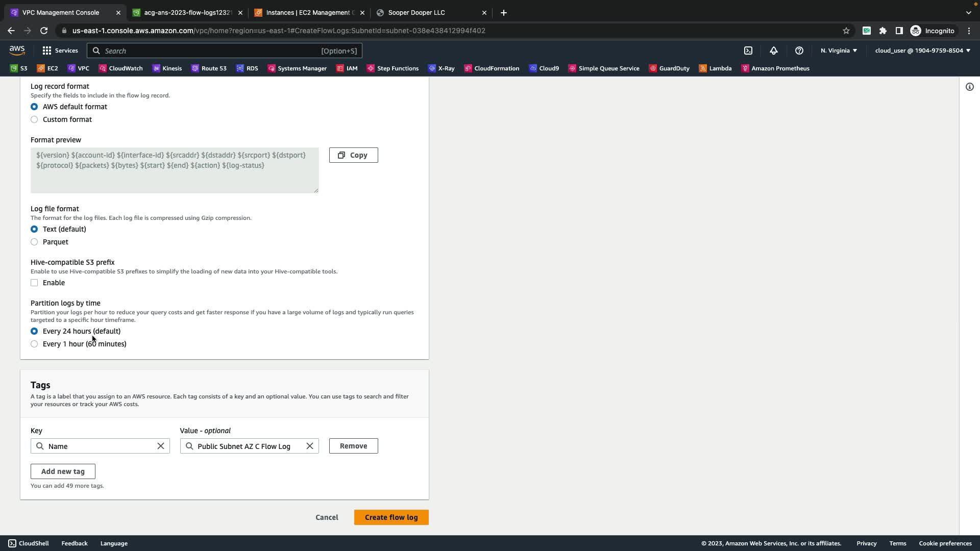Open CloudShell icon in top navigation bar

point(748,51)
